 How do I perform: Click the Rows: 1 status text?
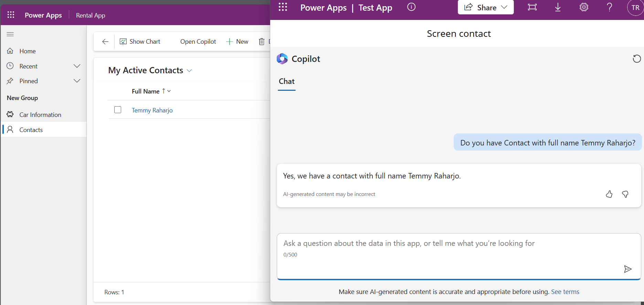click(x=114, y=292)
